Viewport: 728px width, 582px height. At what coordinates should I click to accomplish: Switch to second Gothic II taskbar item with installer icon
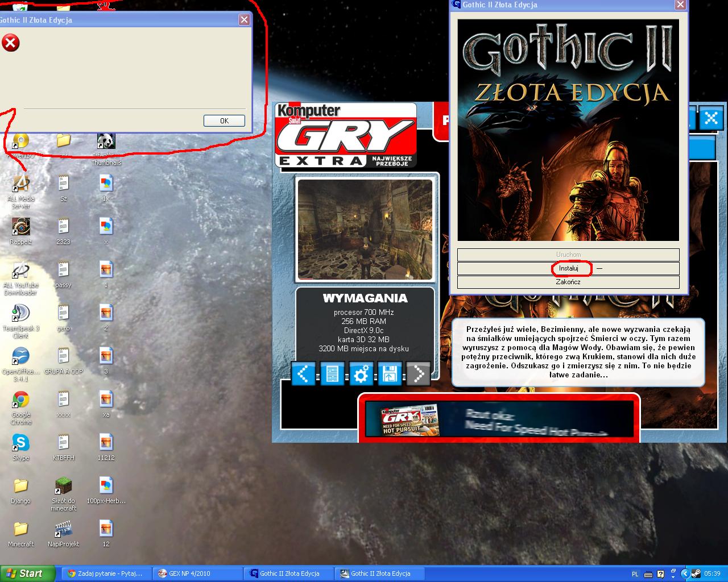pos(379,573)
